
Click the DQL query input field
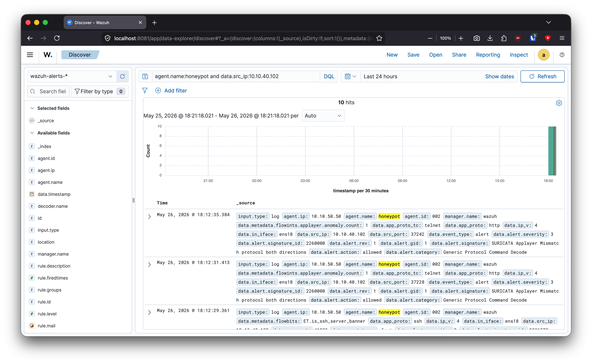236,76
